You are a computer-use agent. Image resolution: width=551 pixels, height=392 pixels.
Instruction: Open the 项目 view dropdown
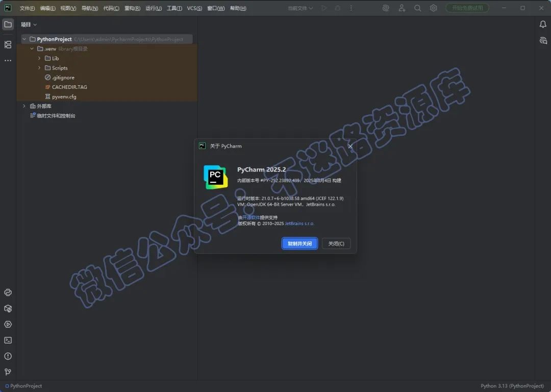coord(29,24)
